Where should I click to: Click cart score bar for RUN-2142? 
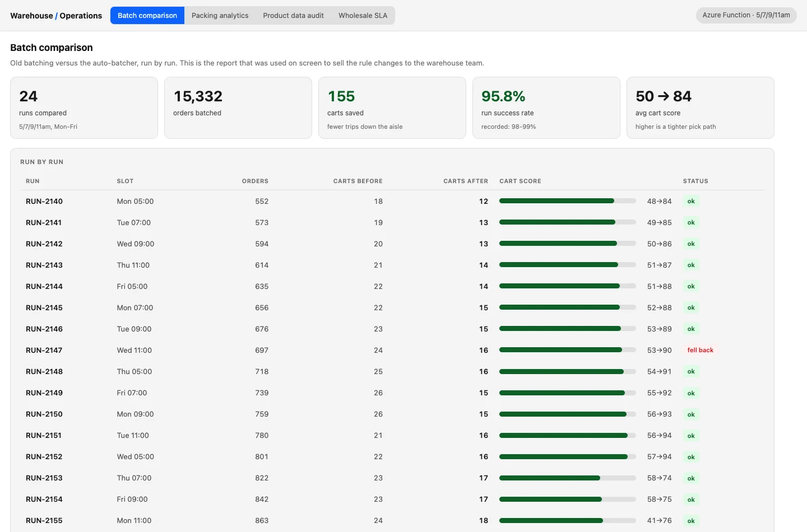[568, 244]
